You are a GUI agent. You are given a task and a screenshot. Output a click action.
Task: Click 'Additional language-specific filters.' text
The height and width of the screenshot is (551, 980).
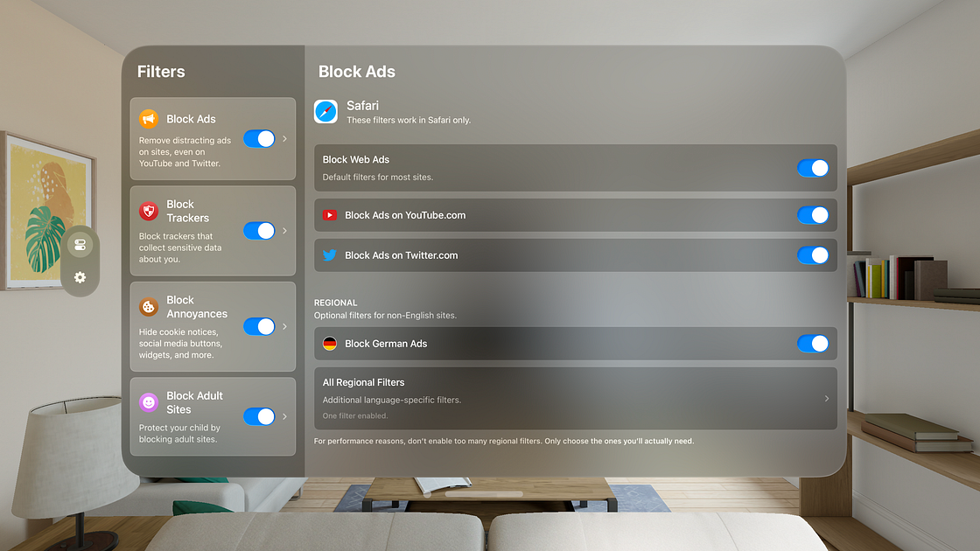[x=392, y=400]
